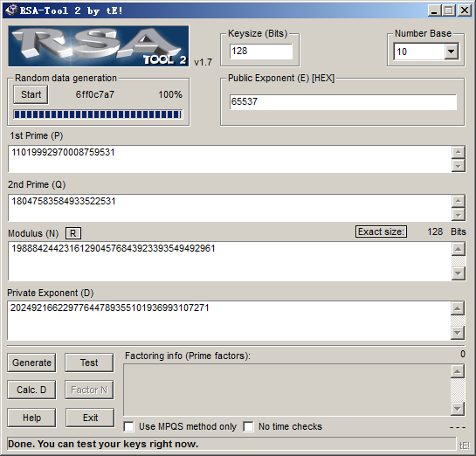
Task: Click the Factoring info output box
Action: (287, 390)
